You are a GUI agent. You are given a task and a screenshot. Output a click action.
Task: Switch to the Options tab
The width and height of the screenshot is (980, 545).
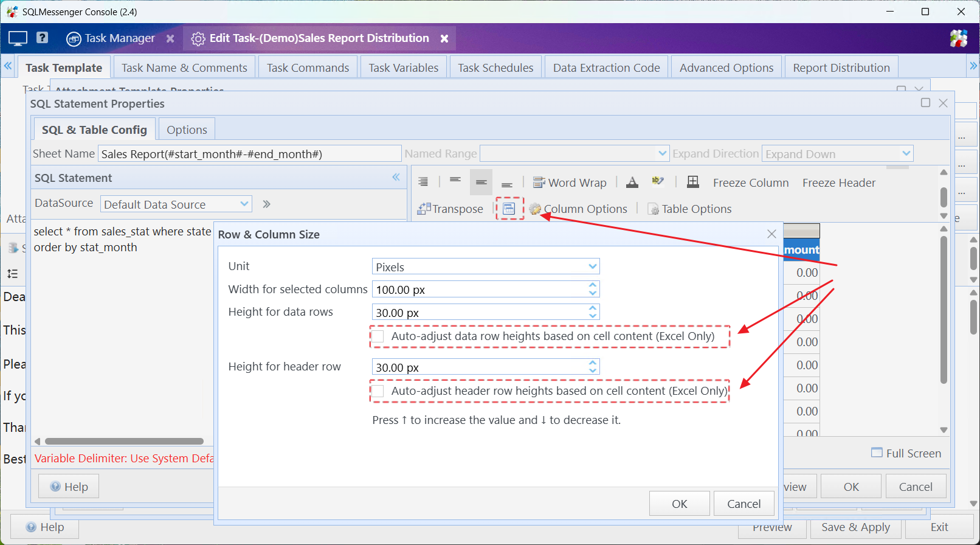point(187,130)
